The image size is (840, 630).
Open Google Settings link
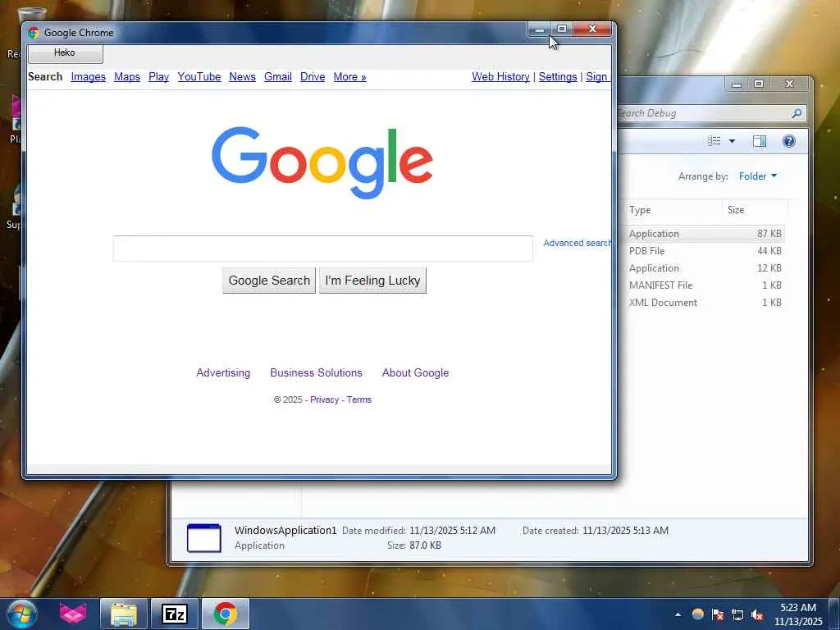tap(558, 76)
